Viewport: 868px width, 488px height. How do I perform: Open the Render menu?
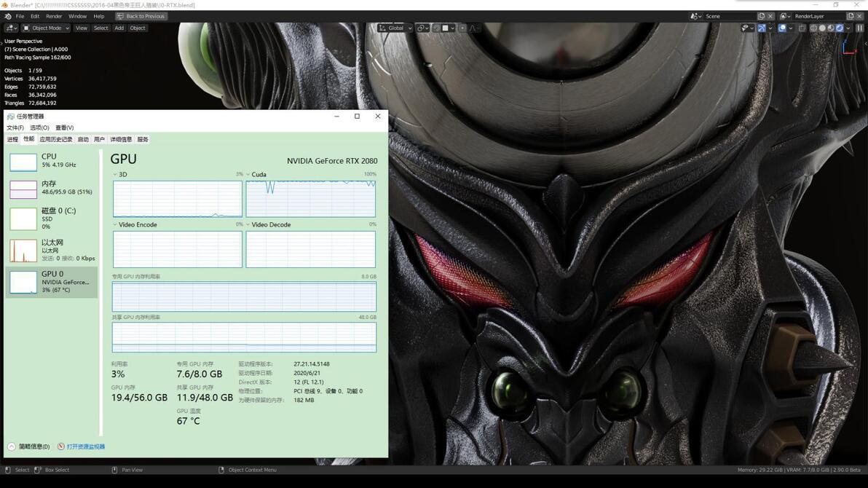(x=54, y=16)
